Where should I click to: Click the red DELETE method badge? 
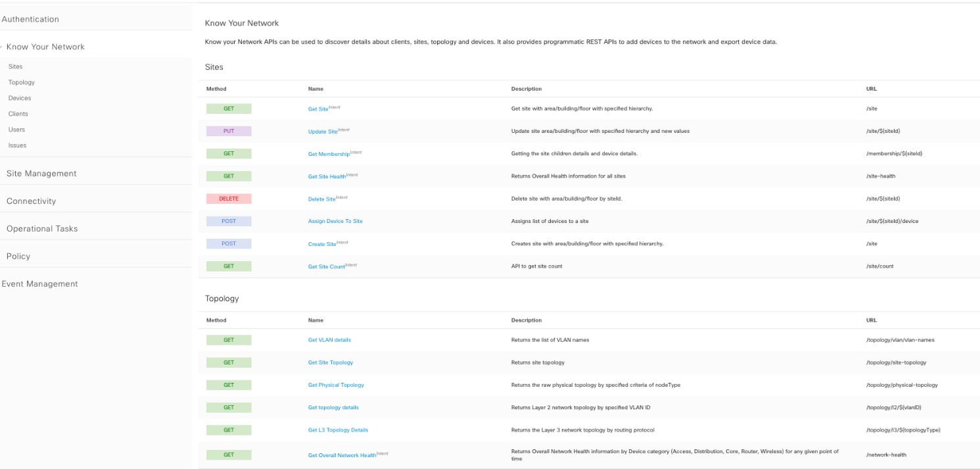pos(229,199)
